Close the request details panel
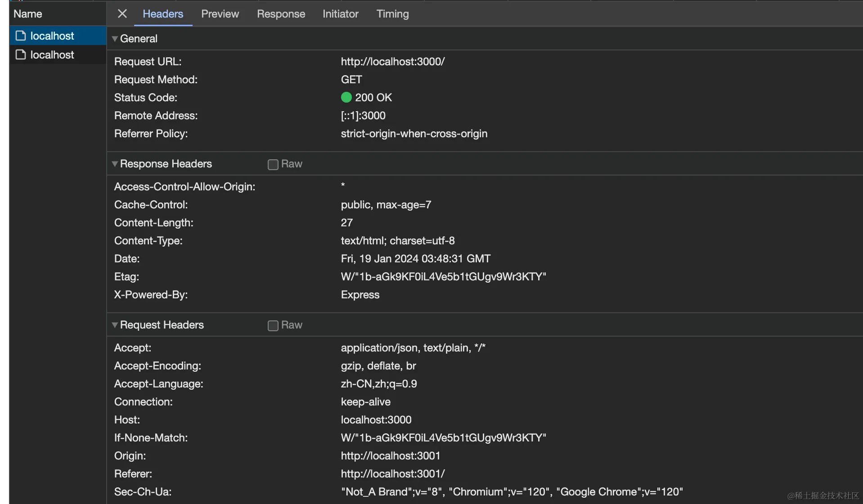Screen dimensions: 863x504 pyautogui.click(x=122, y=13)
